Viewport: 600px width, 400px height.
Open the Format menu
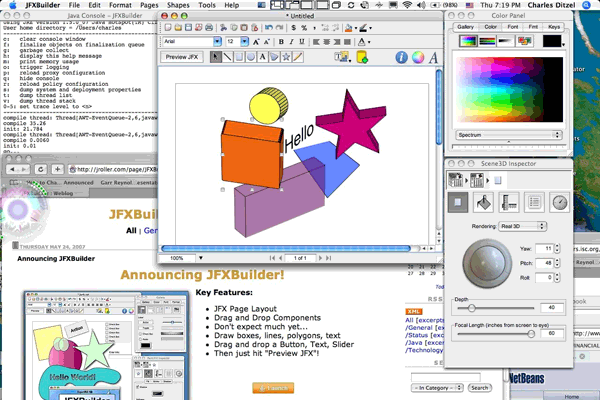(x=120, y=5)
